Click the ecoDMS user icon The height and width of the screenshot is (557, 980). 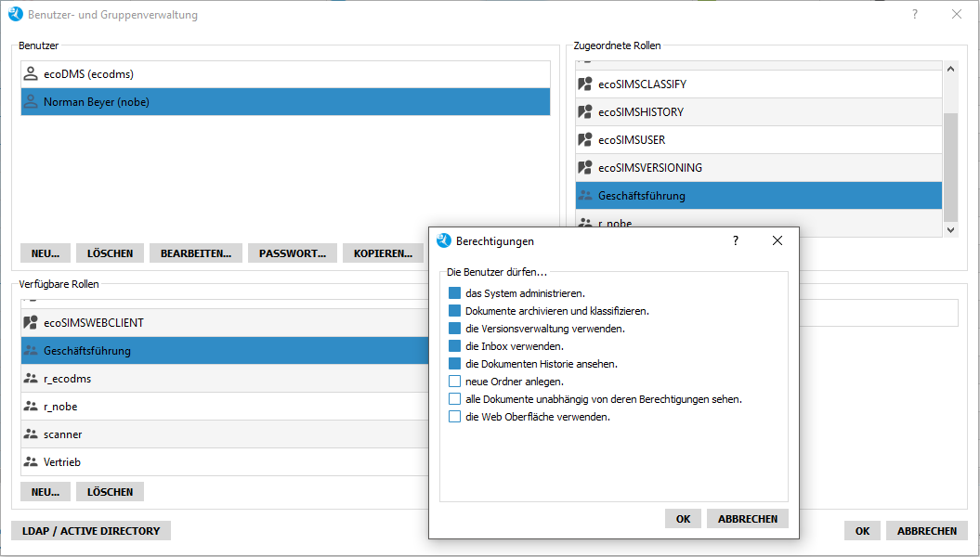pyautogui.click(x=31, y=74)
